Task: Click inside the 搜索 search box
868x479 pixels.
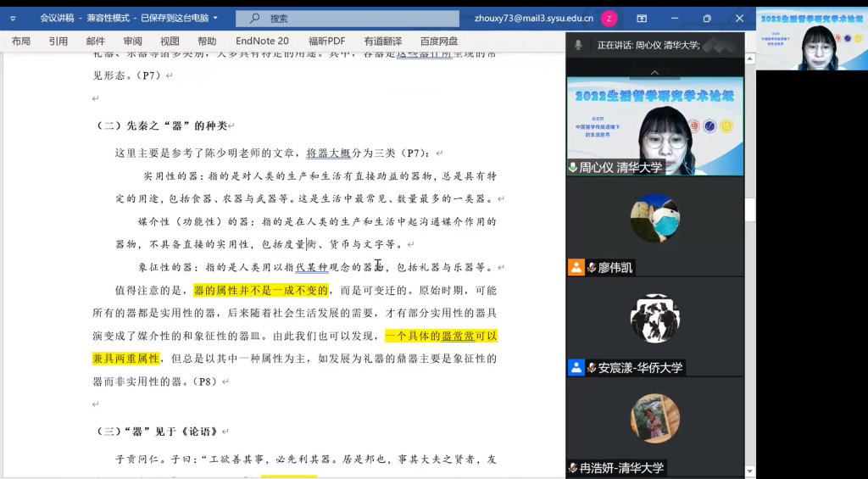Action: click(356, 18)
